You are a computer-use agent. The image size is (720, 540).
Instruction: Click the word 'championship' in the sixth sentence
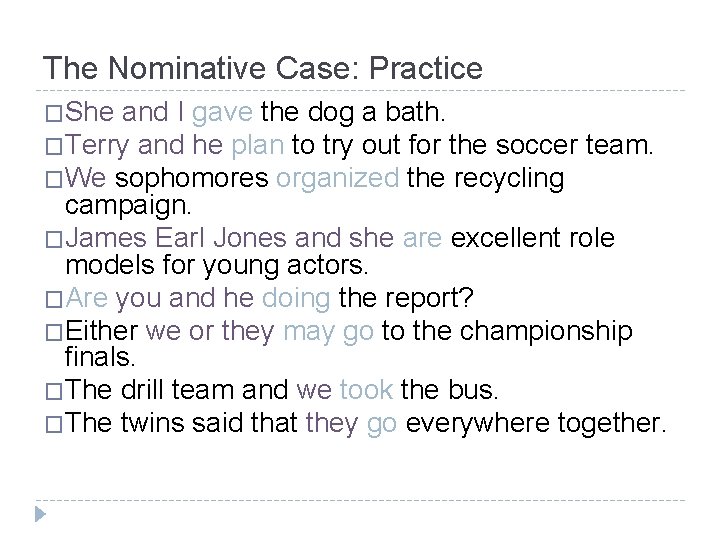point(546,331)
